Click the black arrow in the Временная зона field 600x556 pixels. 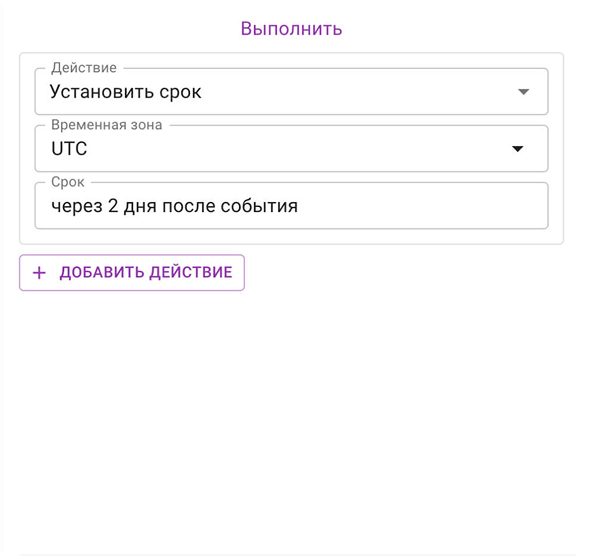(x=517, y=149)
